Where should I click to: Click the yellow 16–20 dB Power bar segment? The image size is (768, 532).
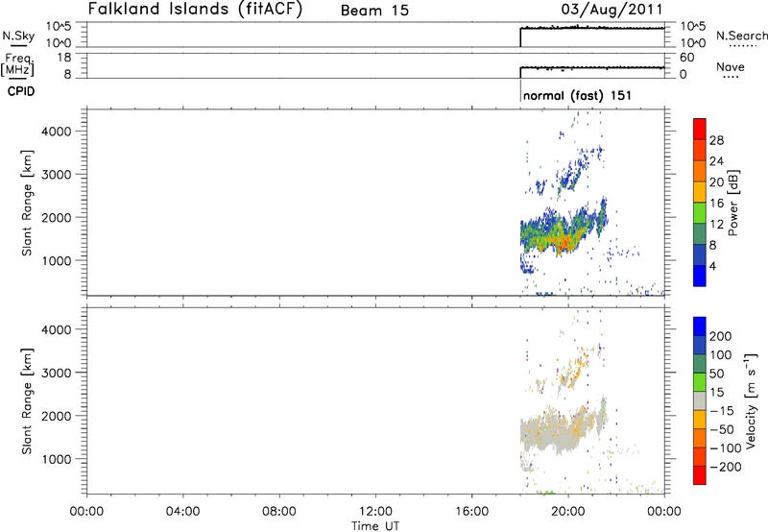700,191
